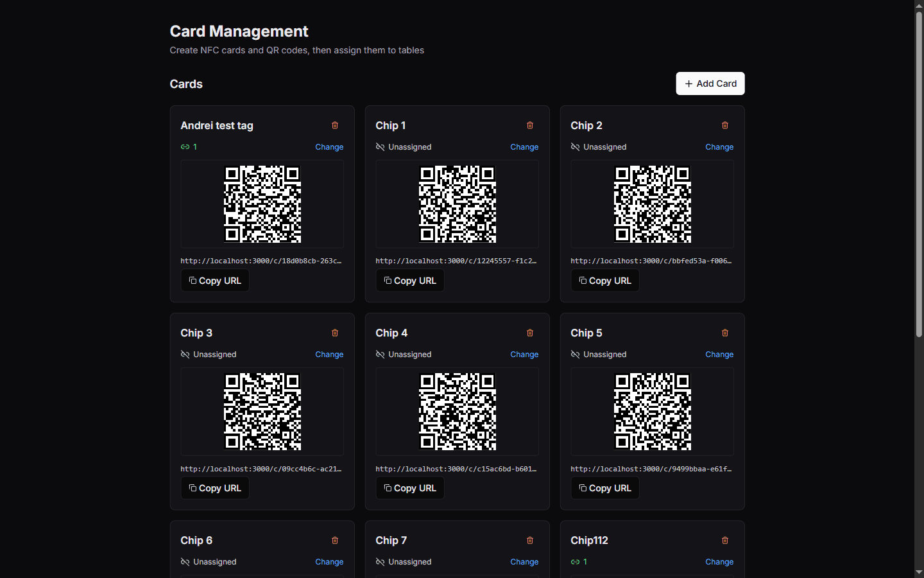
Task: Delete the Chip 5 card
Action: (x=725, y=333)
